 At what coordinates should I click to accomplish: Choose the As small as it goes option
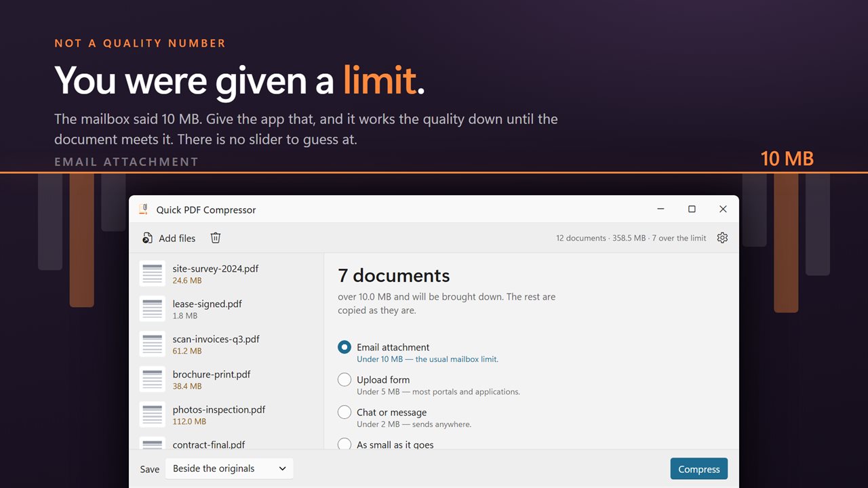344,445
